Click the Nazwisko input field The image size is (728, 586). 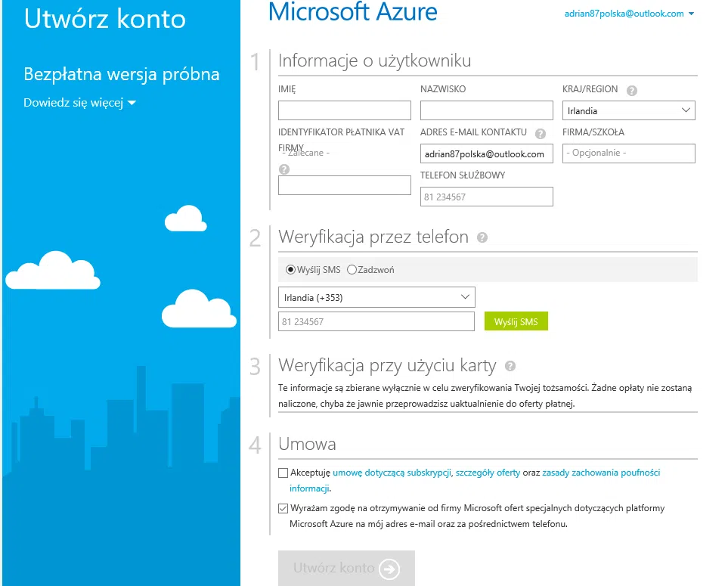pos(486,111)
